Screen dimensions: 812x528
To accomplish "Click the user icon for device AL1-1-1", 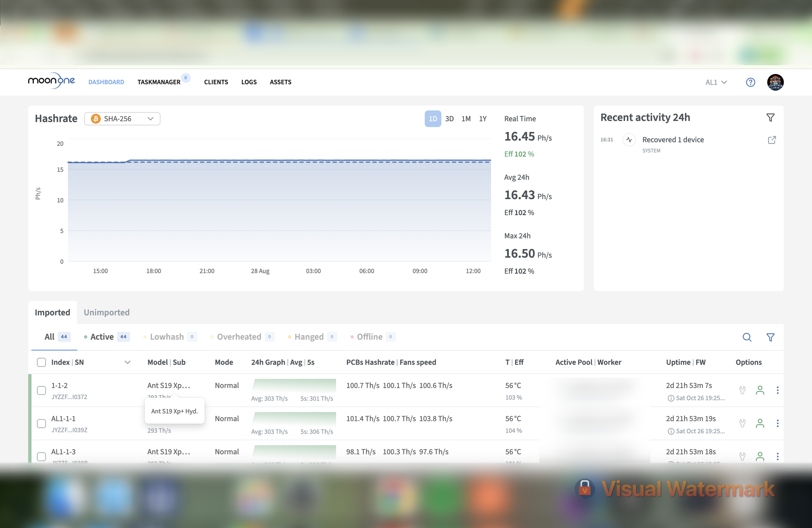I will coord(760,423).
